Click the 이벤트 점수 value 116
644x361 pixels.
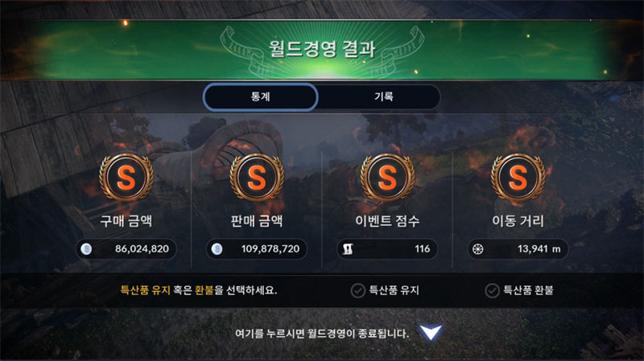[422, 249]
